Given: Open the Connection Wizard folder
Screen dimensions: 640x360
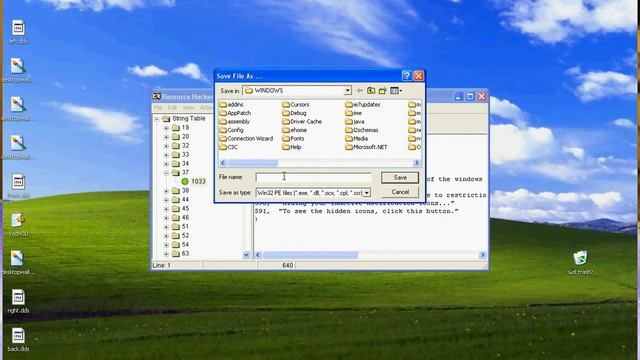Looking at the screenshot, I should click(x=246, y=139).
